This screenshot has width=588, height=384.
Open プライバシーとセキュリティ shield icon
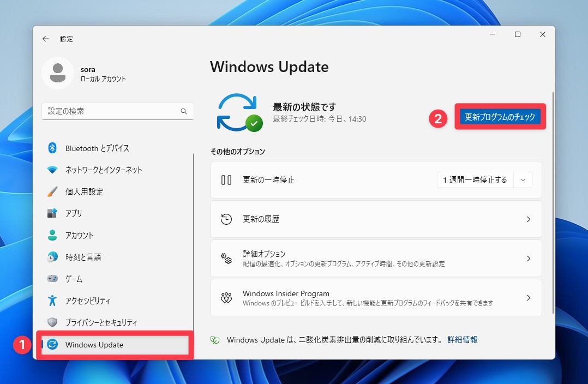pyautogui.click(x=52, y=322)
